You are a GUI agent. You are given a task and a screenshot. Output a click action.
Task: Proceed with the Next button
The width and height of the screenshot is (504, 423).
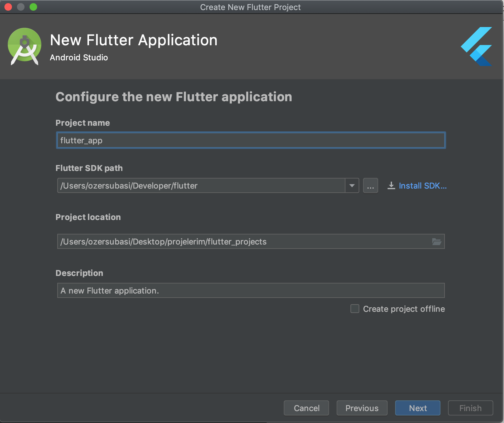point(418,408)
